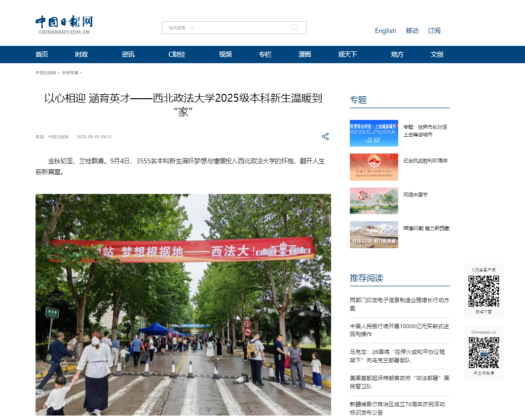Expand the 站内搜索 search scope dropdown
The width and height of the screenshot is (525, 420).
181,28
